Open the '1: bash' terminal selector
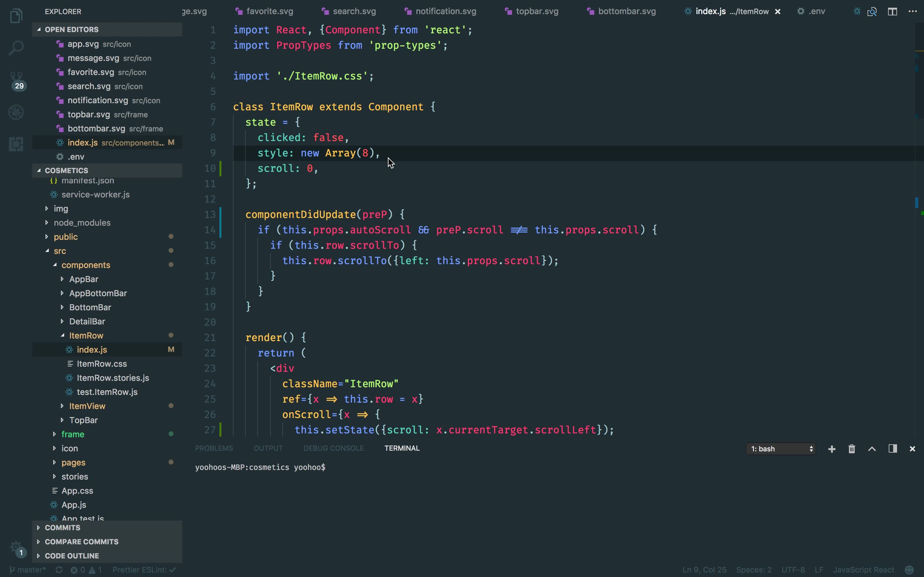This screenshot has width=924, height=577. 781,449
